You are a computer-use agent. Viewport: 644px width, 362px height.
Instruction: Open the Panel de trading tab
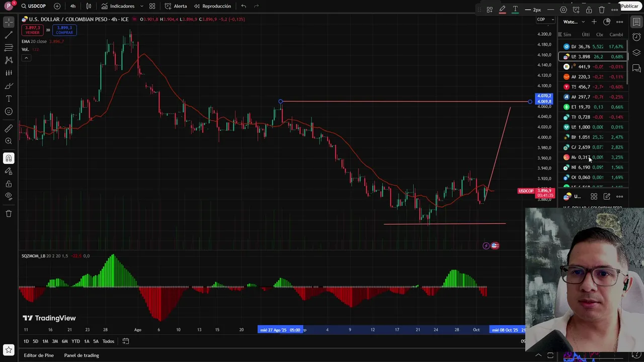82,355
